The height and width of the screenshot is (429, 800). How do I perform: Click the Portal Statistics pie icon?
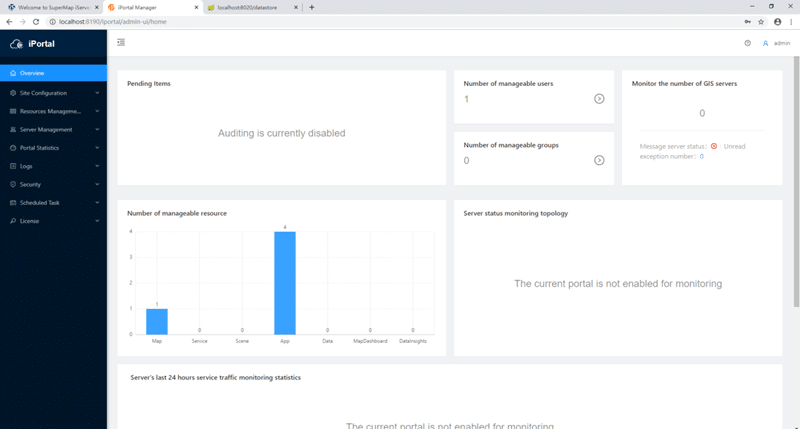13,148
